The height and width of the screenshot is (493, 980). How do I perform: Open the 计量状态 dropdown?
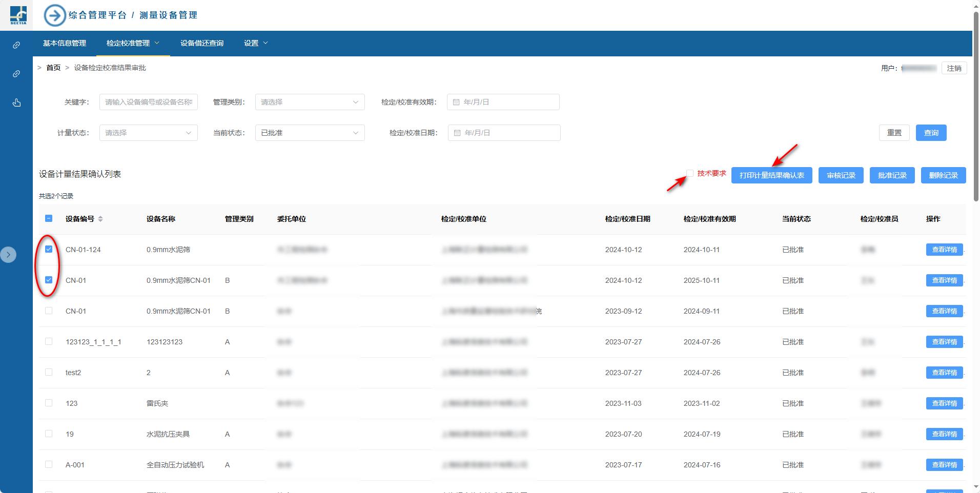pos(148,133)
